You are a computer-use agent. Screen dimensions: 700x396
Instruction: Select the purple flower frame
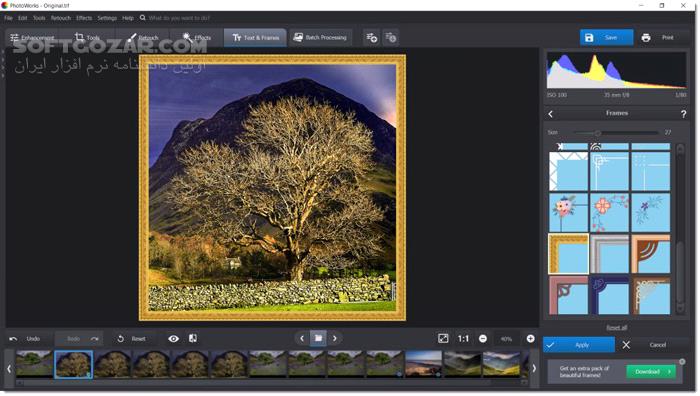[x=650, y=213]
